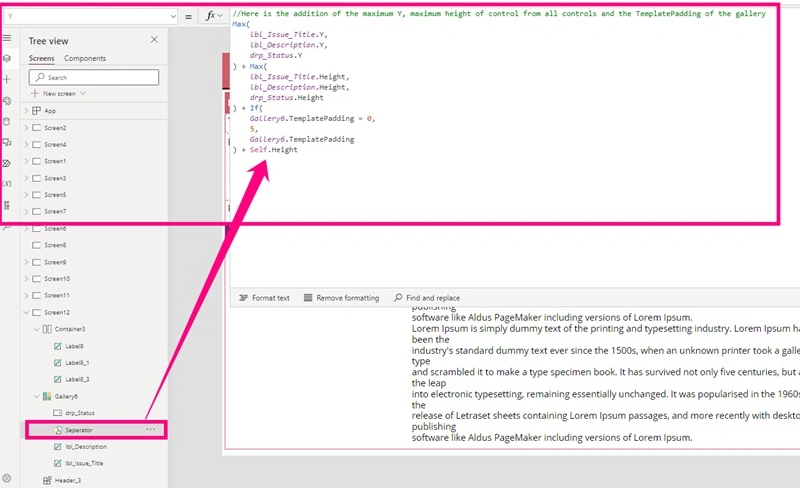Click the Gallery6 gallery icon
The width and height of the screenshot is (800, 488).
pos(47,396)
